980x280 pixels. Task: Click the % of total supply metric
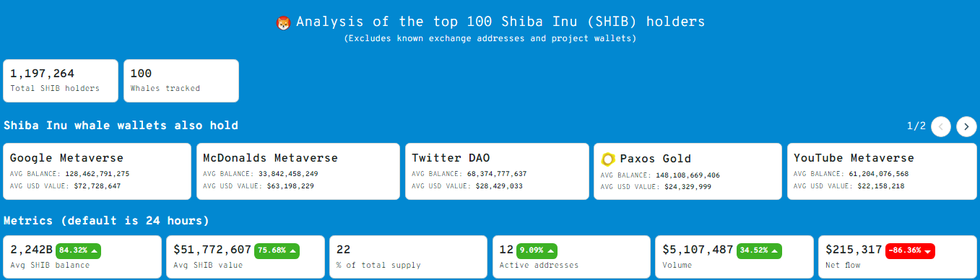408,257
